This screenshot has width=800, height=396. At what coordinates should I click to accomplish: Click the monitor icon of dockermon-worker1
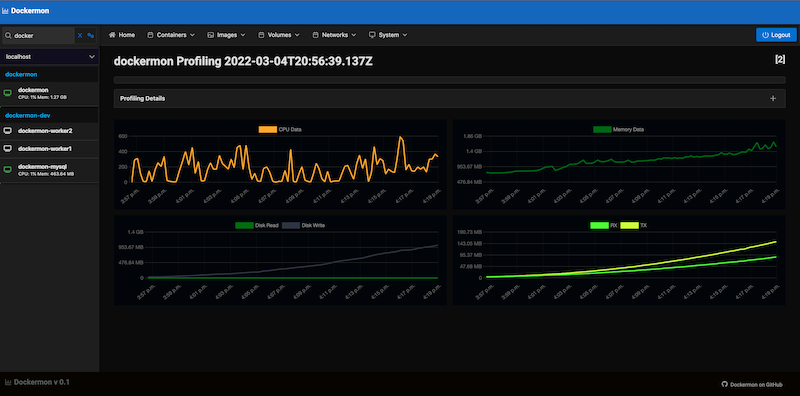[8, 148]
